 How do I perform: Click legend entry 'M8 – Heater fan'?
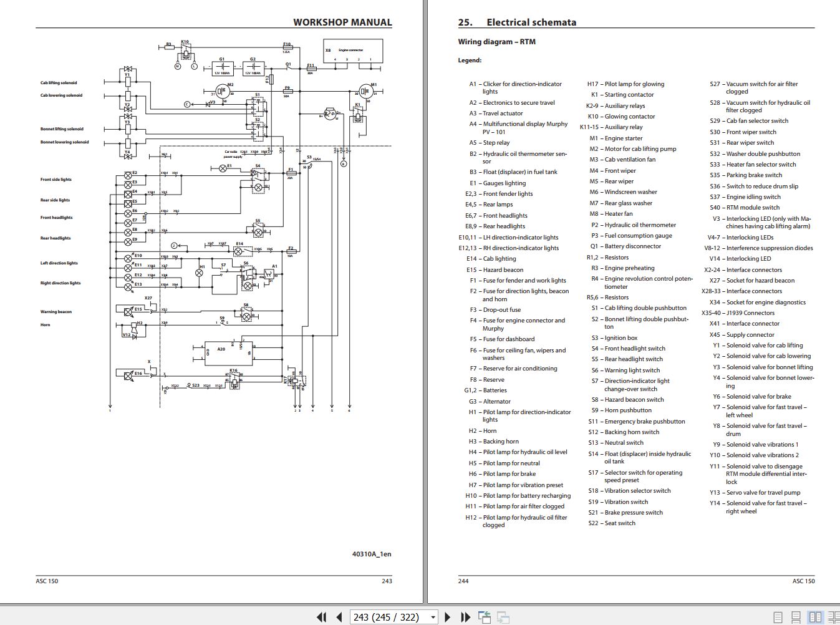tap(611, 214)
